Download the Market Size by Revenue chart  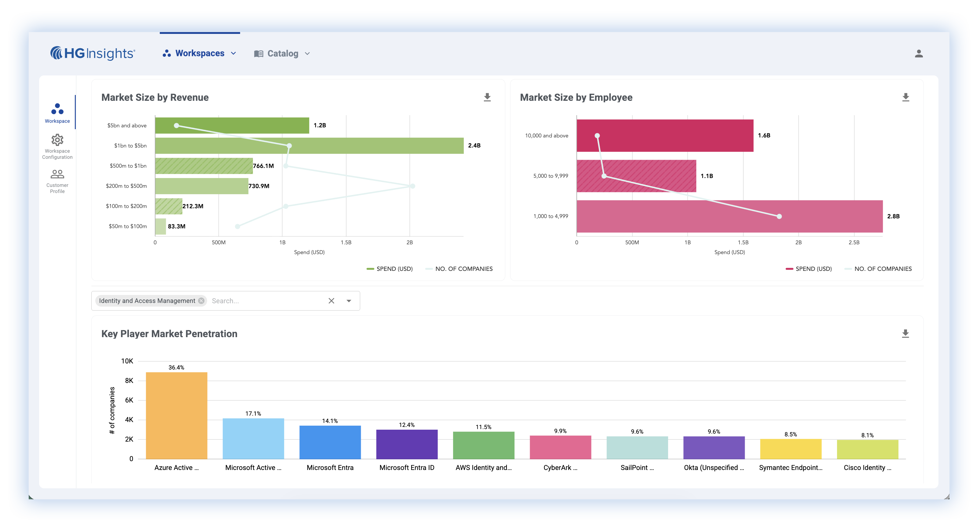[487, 97]
